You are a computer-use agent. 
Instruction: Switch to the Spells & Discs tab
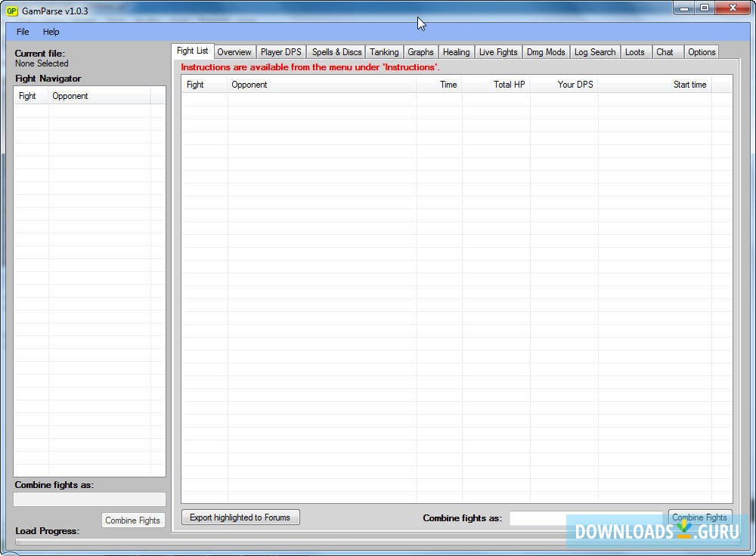(x=336, y=52)
